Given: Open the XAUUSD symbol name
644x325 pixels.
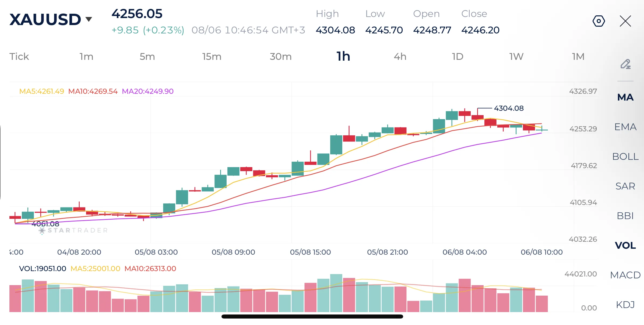Looking at the screenshot, I should pos(45,19).
